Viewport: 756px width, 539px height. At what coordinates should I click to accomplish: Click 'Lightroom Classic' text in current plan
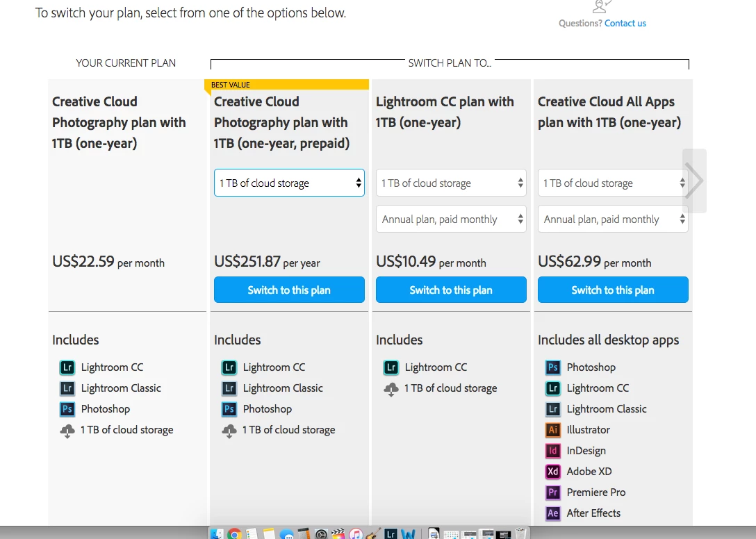coord(121,388)
